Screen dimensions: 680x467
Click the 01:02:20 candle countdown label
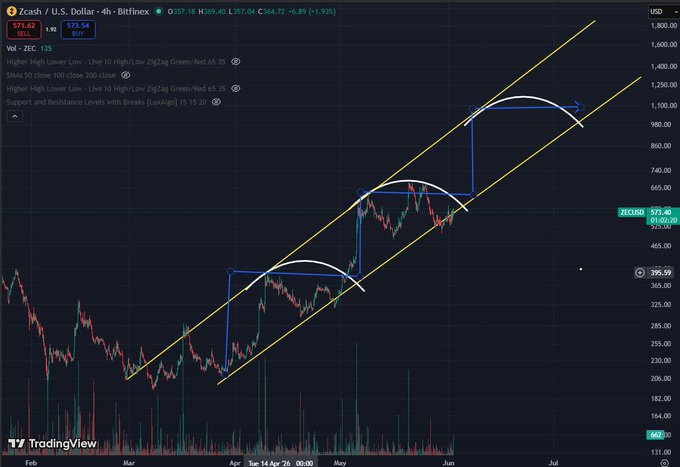(x=664, y=220)
